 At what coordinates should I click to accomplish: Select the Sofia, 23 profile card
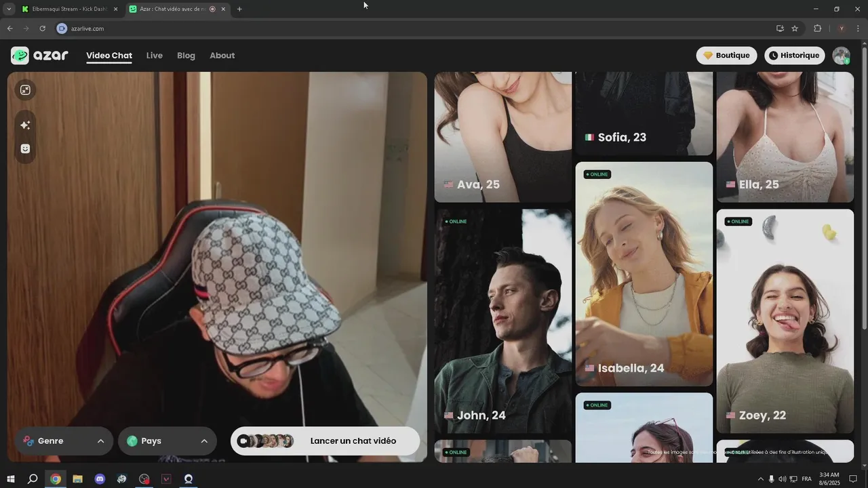pyautogui.click(x=644, y=114)
